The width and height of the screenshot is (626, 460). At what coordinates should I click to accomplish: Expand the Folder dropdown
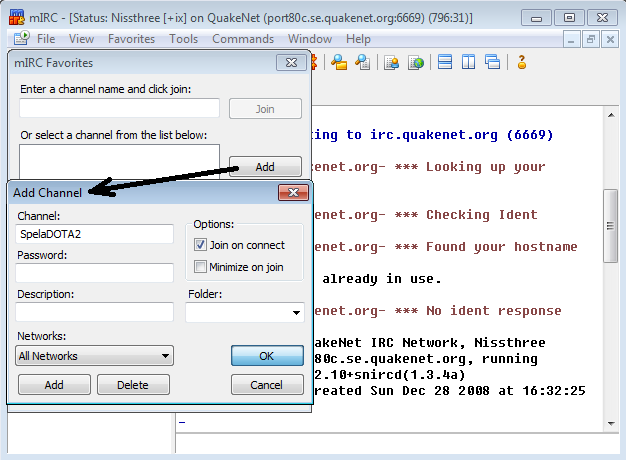(x=296, y=313)
